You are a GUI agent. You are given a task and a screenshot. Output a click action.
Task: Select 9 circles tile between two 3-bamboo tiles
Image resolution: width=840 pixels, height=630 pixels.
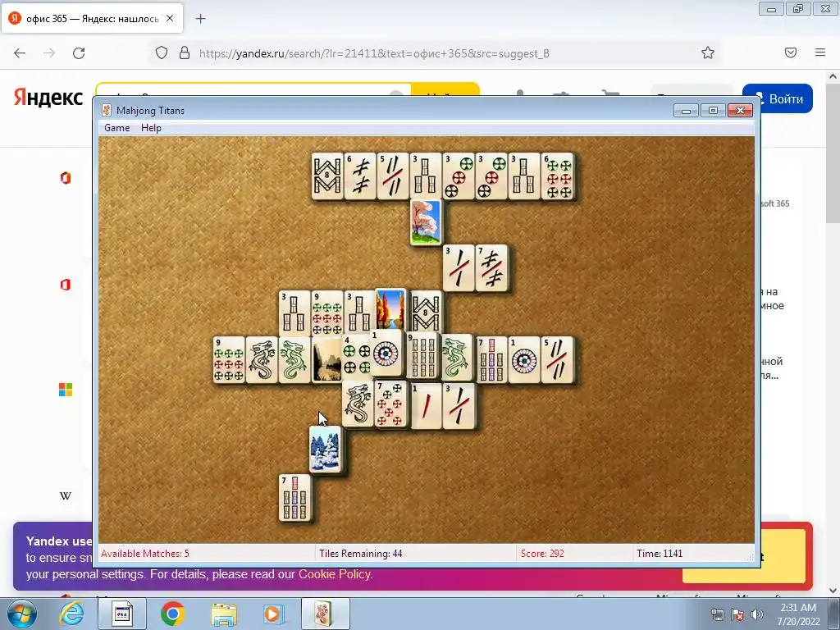click(327, 314)
